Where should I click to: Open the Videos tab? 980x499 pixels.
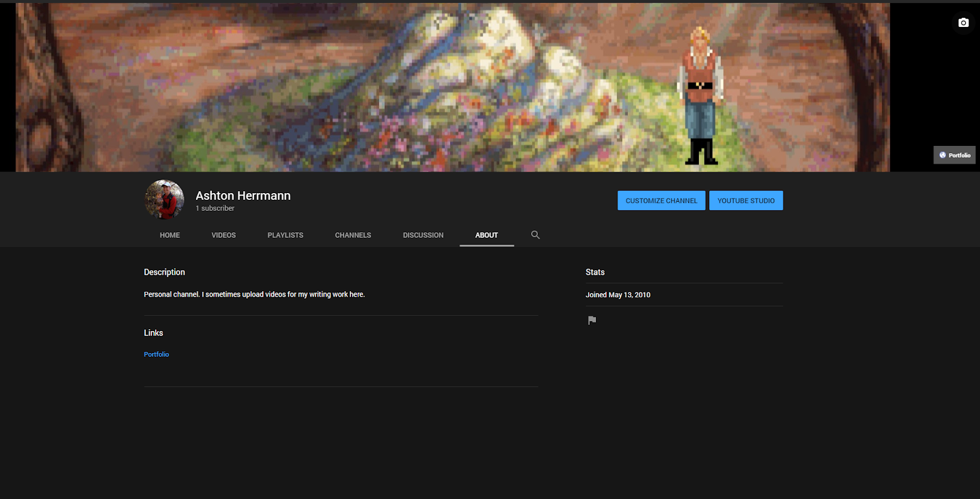(x=224, y=235)
